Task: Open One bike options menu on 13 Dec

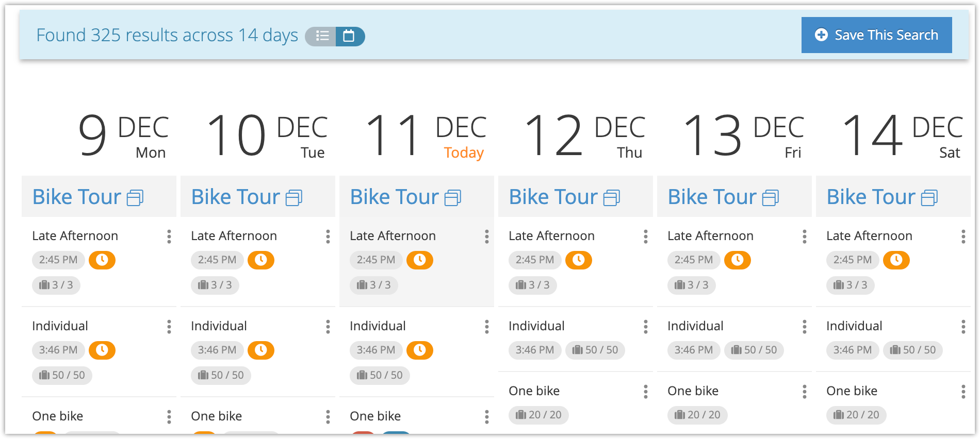Action: pos(804,392)
